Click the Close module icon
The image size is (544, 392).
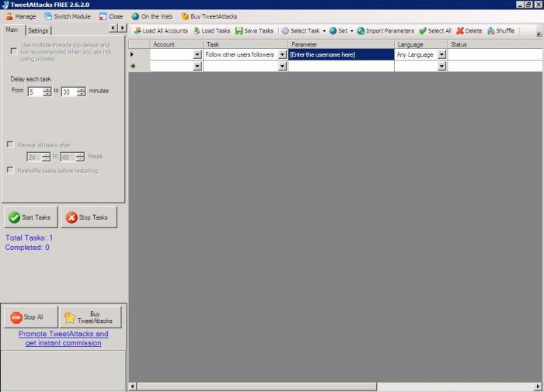click(103, 16)
